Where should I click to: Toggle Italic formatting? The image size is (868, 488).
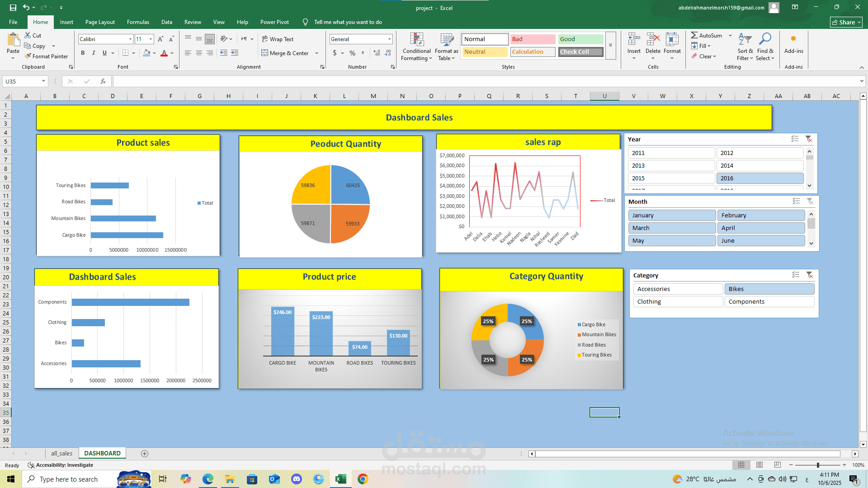click(94, 53)
